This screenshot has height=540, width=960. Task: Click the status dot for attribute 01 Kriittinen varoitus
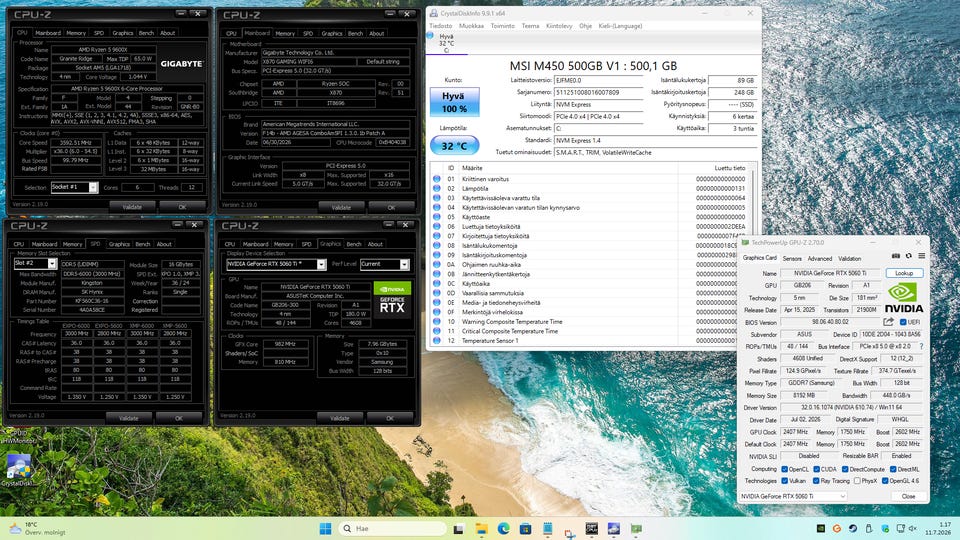tap(437, 179)
